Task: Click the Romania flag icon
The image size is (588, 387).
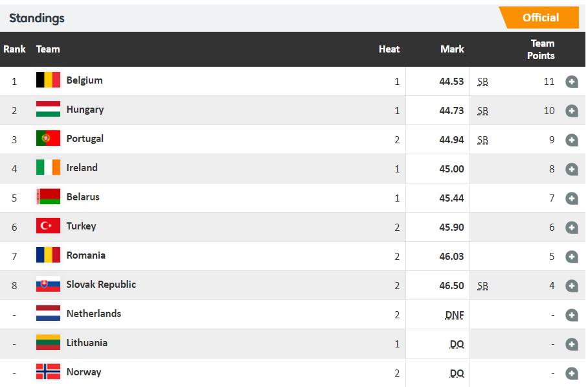Action: [48, 255]
